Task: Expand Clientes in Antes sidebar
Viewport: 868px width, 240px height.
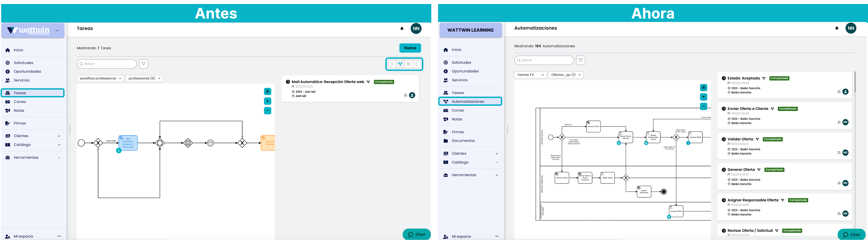Action: point(33,136)
